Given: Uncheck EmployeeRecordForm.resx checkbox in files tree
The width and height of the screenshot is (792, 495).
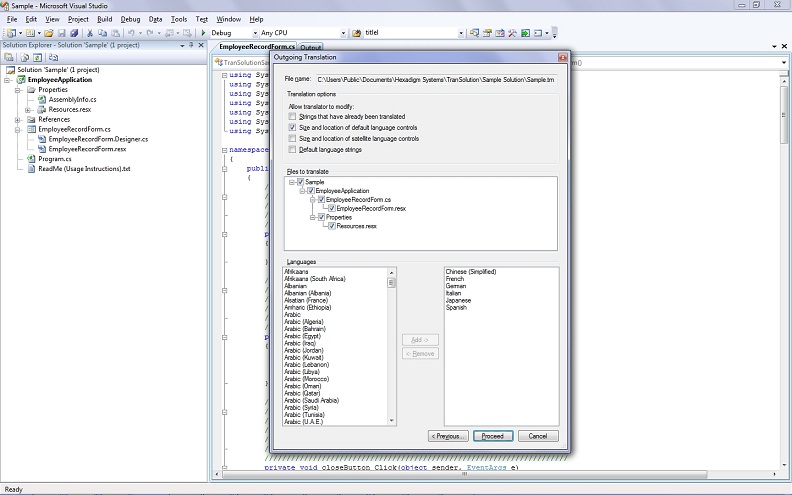Looking at the screenshot, I should (332, 208).
